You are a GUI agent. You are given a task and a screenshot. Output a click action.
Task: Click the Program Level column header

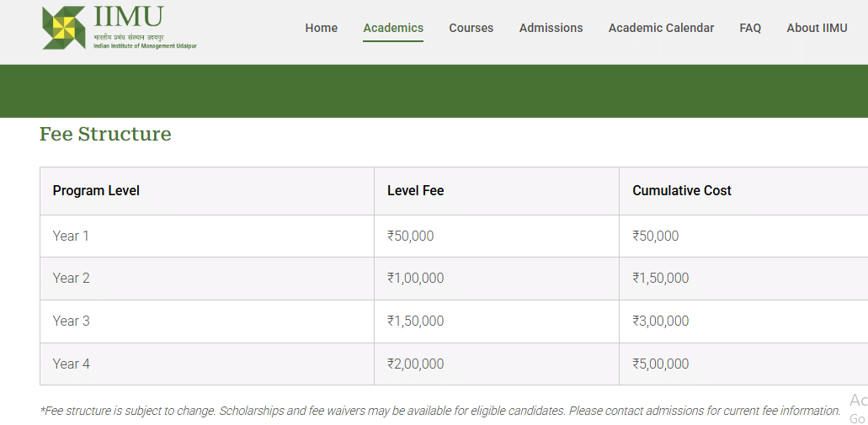[96, 191]
